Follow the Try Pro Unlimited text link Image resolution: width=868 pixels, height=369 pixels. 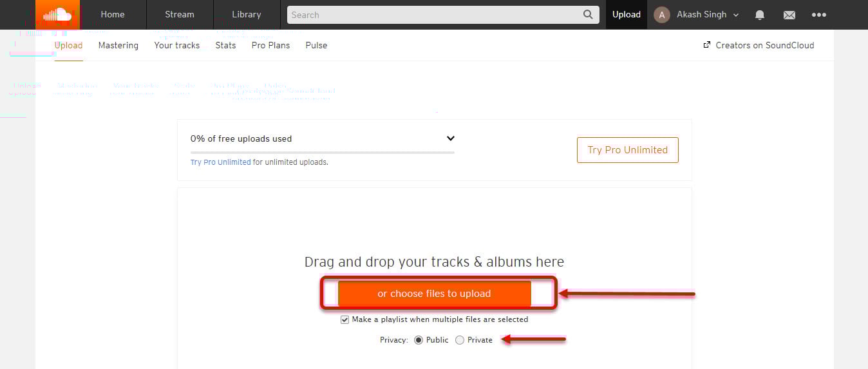(220, 162)
